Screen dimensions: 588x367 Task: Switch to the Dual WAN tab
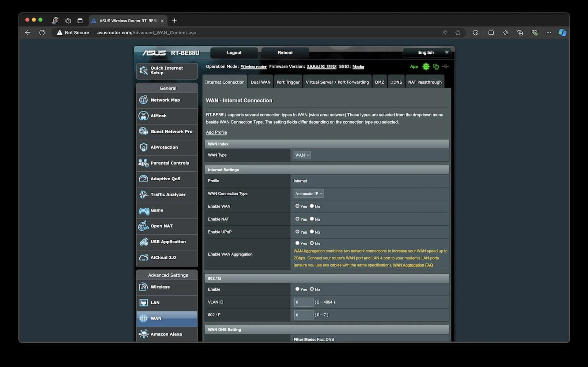(x=260, y=82)
